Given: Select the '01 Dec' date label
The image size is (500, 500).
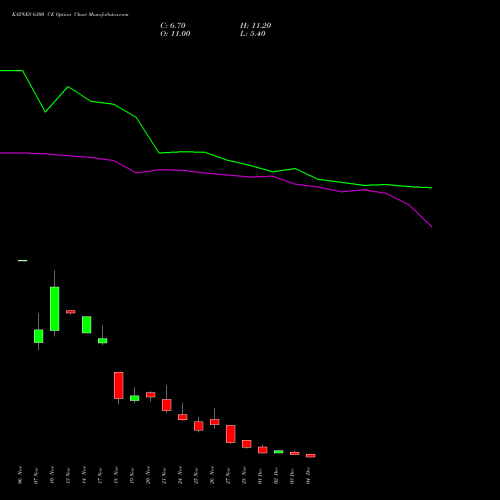Looking at the screenshot, I should coord(260,475).
